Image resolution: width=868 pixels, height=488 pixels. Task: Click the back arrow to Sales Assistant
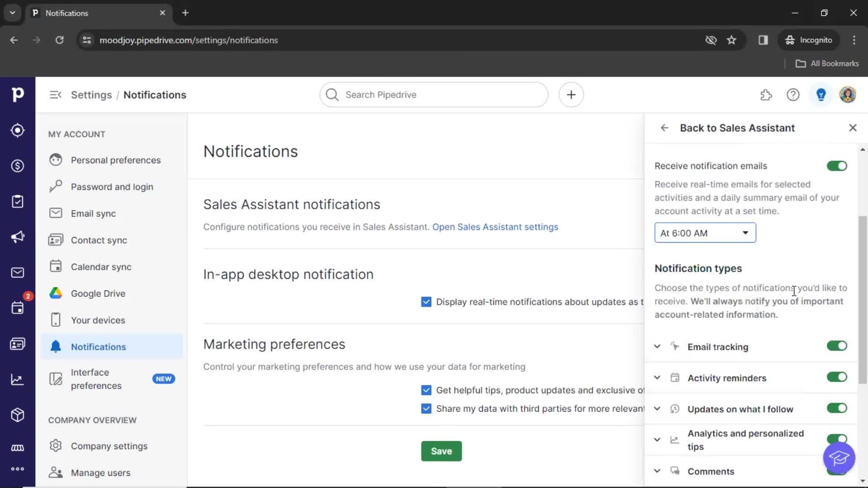[x=665, y=128]
